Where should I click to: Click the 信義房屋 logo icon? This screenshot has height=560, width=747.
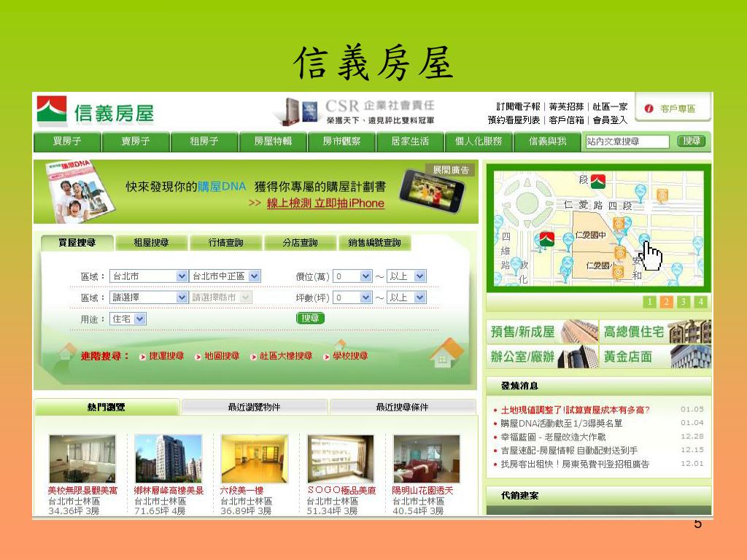click(52, 111)
